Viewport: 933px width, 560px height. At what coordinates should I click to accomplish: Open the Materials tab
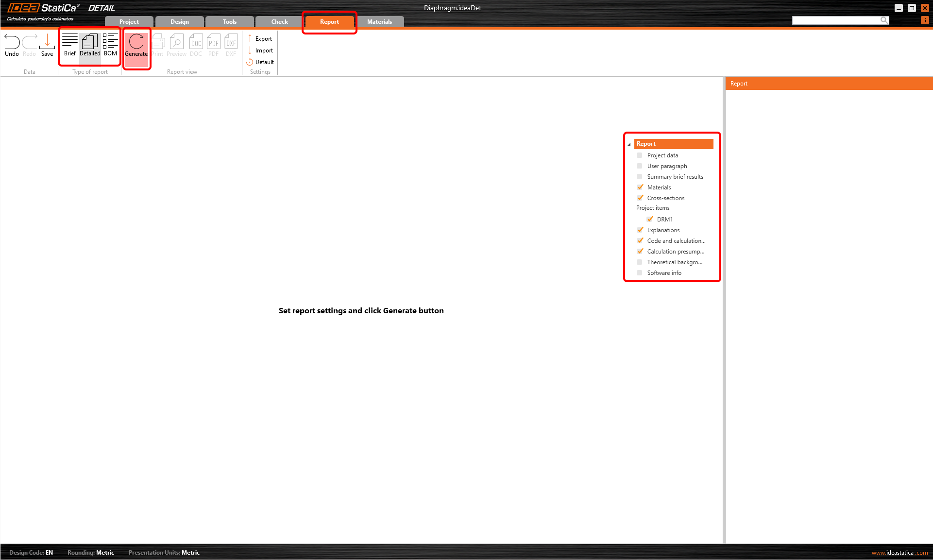point(379,22)
